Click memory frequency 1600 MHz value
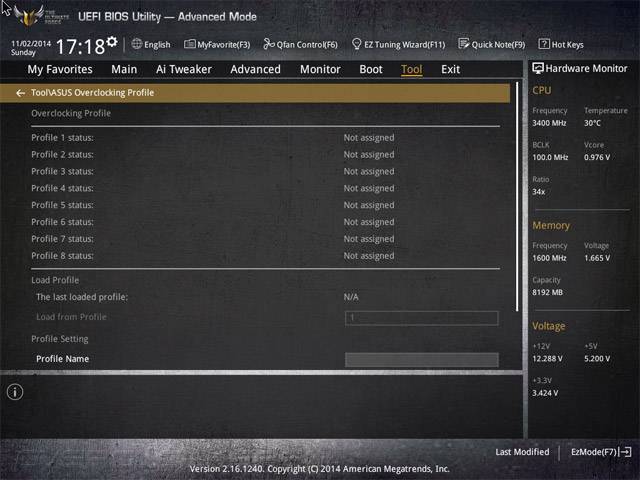640x480 pixels. [x=549, y=258]
